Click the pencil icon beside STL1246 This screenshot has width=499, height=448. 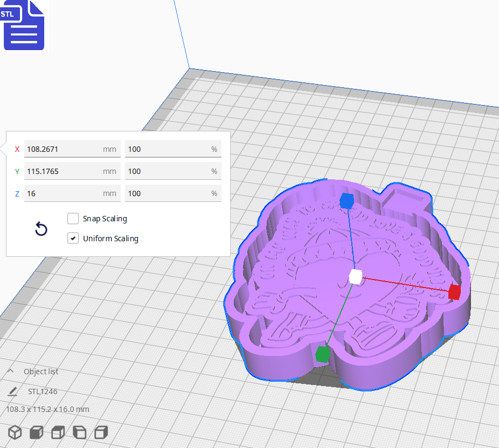(12, 391)
